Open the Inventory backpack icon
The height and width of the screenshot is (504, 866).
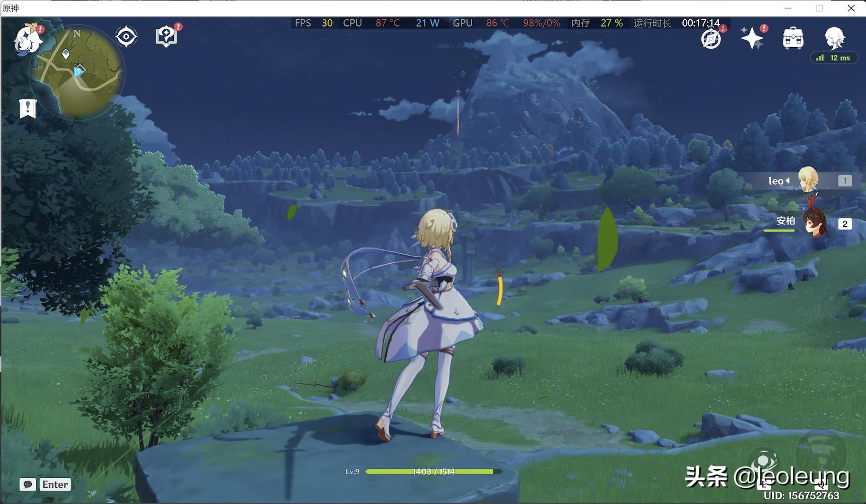[793, 38]
